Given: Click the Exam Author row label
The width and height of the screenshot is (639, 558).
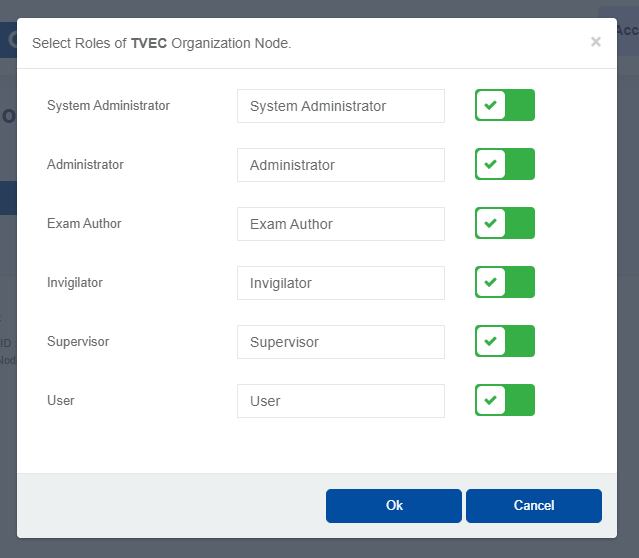Looking at the screenshot, I should 84,223.
